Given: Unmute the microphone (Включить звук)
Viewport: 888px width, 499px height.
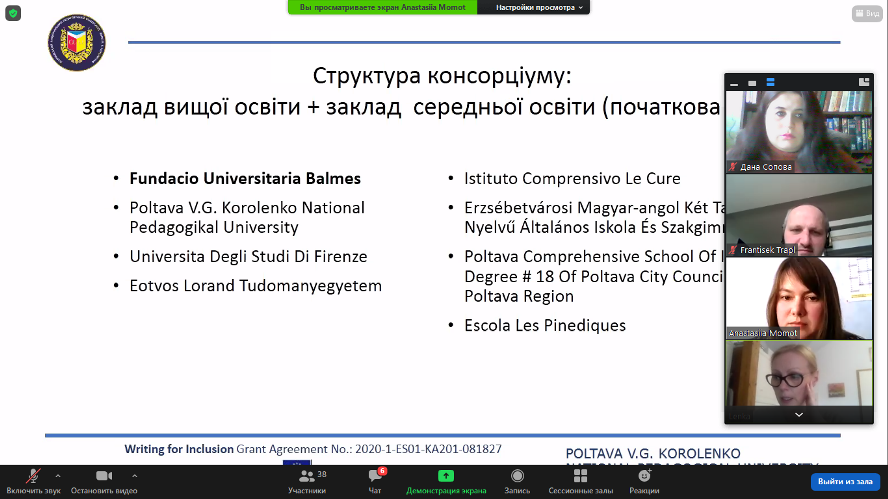Looking at the screenshot, I should tap(33, 481).
